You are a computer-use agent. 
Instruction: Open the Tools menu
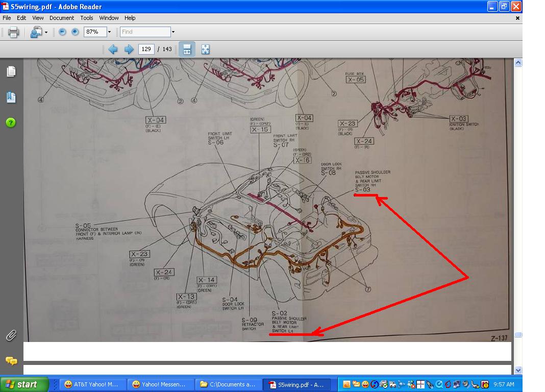tap(87, 18)
